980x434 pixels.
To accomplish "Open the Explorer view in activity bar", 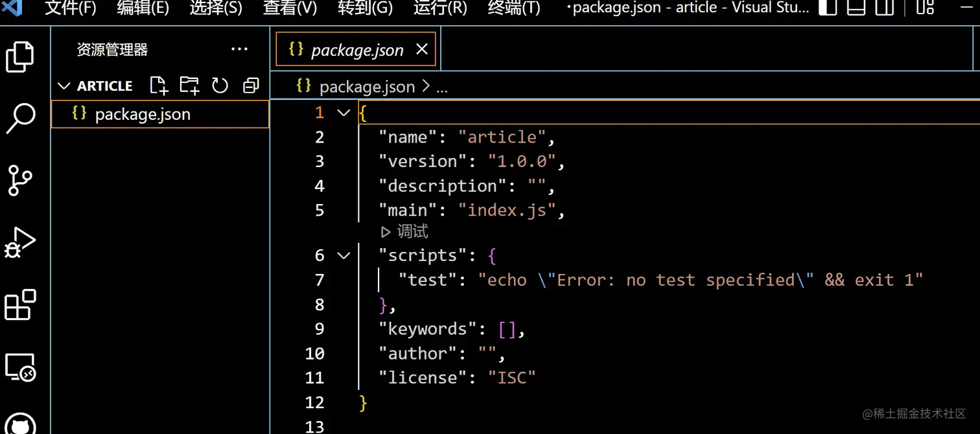I will pos(20,57).
